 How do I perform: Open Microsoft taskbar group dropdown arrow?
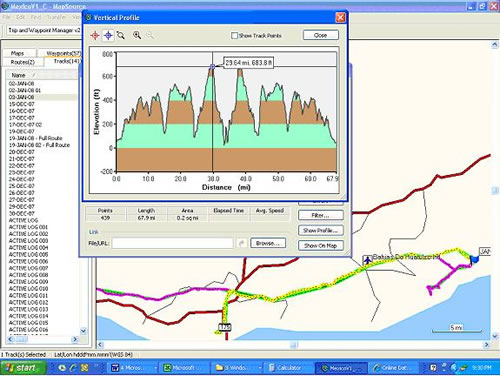[155, 368]
